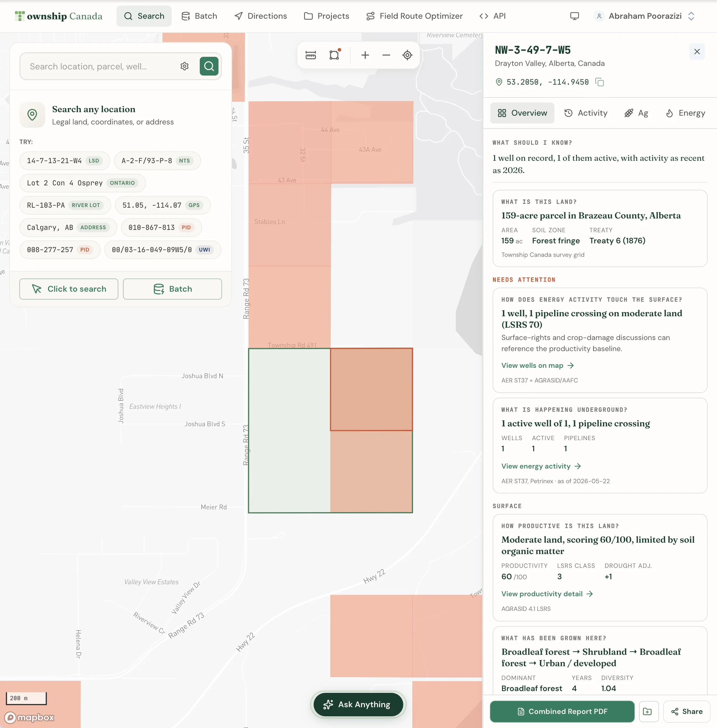The width and height of the screenshot is (717, 728).
Task: Select the Overview tab
Action: pyautogui.click(x=522, y=113)
